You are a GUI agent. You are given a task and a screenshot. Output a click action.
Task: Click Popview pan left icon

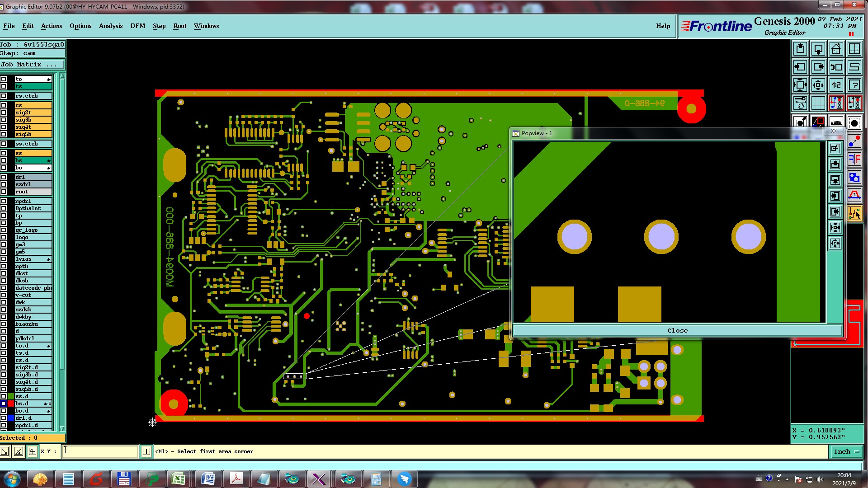click(835, 196)
